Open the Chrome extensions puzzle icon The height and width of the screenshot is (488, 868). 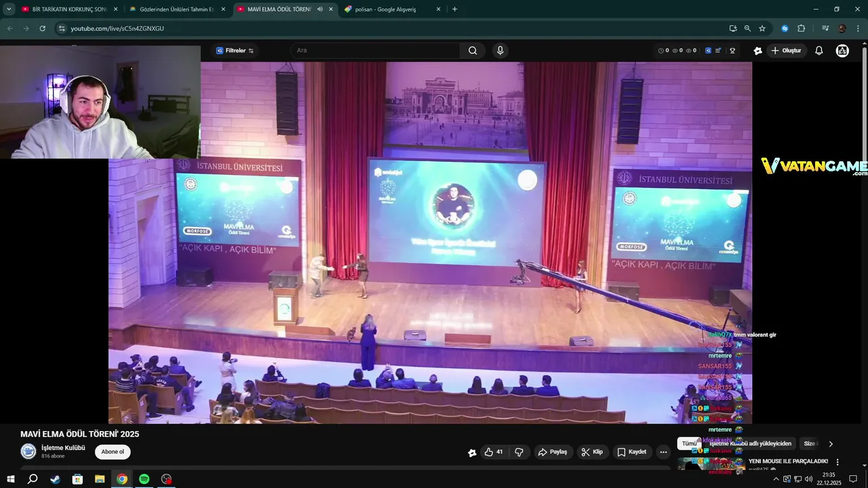click(x=801, y=28)
